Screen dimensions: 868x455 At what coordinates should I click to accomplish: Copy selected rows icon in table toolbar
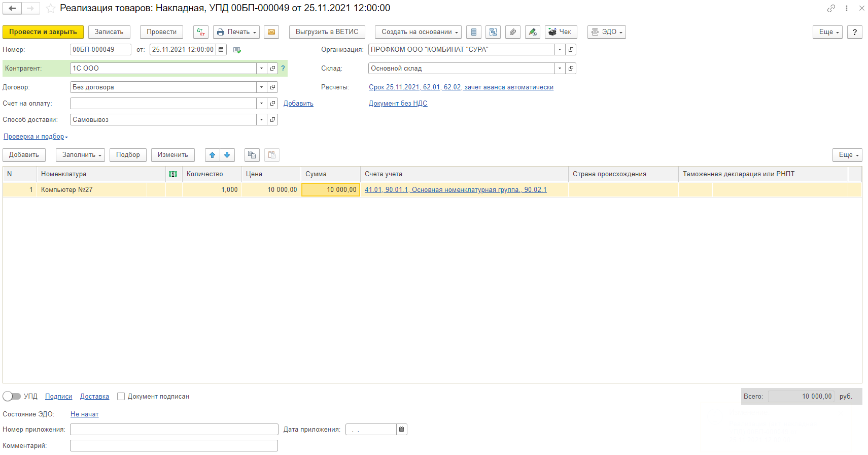click(252, 155)
